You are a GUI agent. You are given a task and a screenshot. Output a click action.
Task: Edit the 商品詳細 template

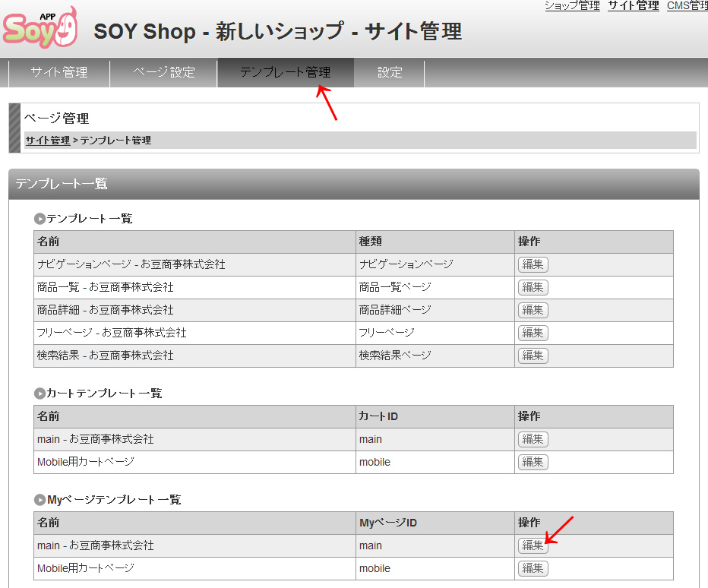click(x=533, y=310)
